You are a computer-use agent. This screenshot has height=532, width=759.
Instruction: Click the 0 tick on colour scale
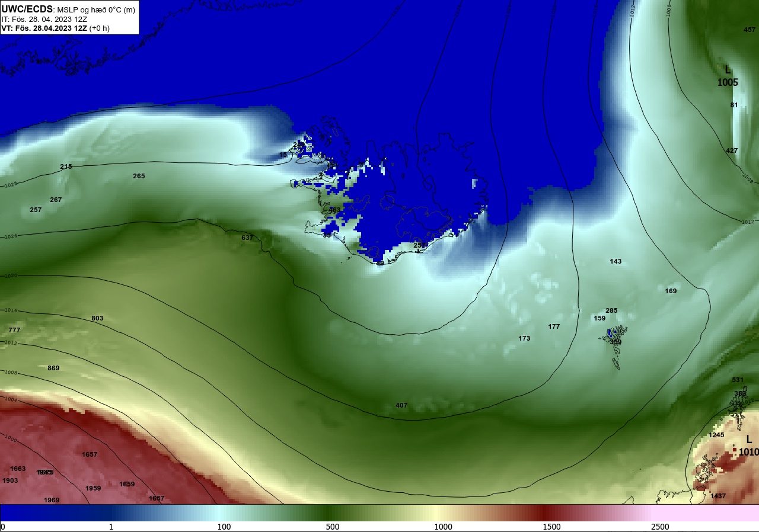[3, 527]
